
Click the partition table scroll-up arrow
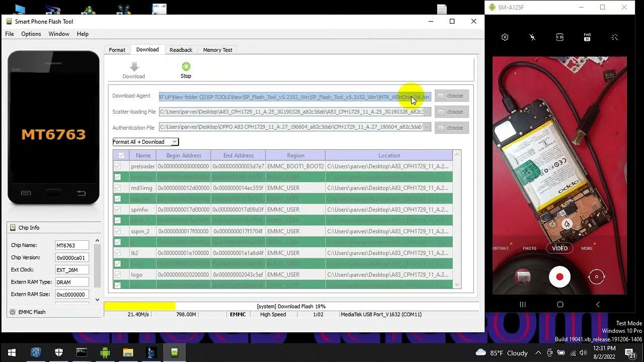click(457, 154)
